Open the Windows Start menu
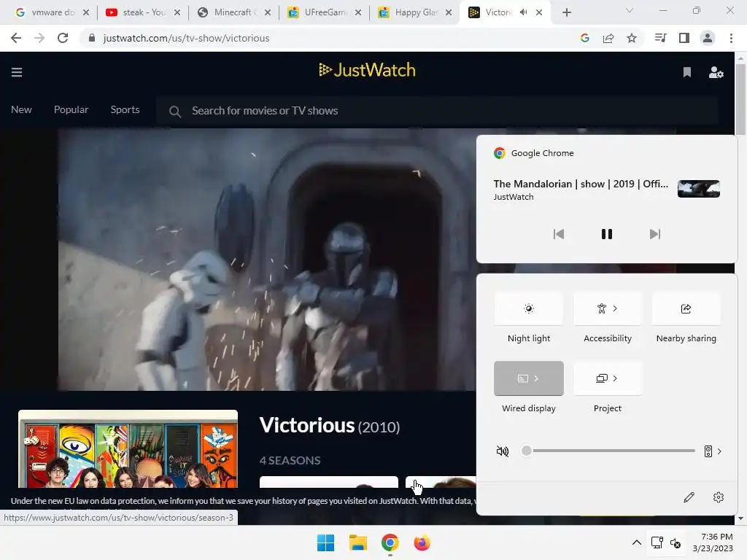 click(x=326, y=542)
